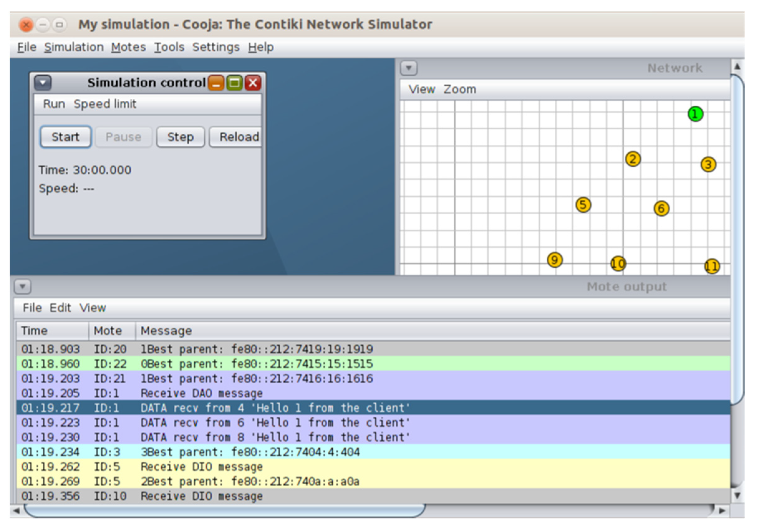Click the horizontal scrollbar at bottom

point(225,510)
